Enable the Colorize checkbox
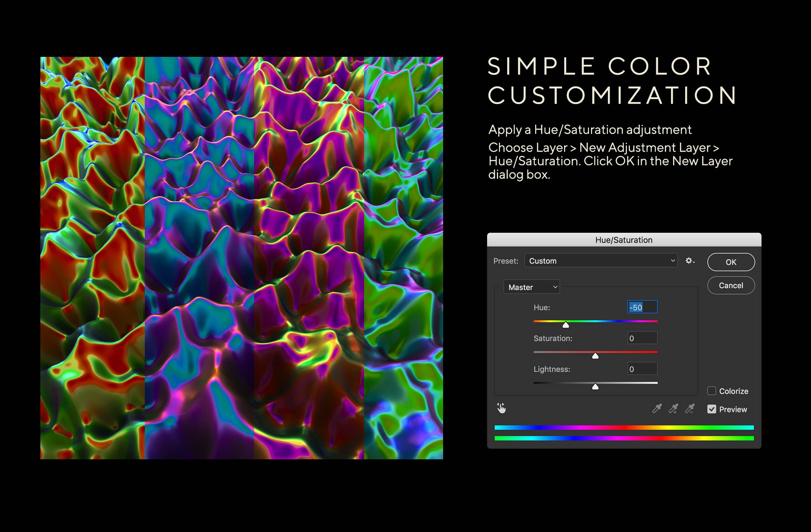 pyautogui.click(x=712, y=391)
